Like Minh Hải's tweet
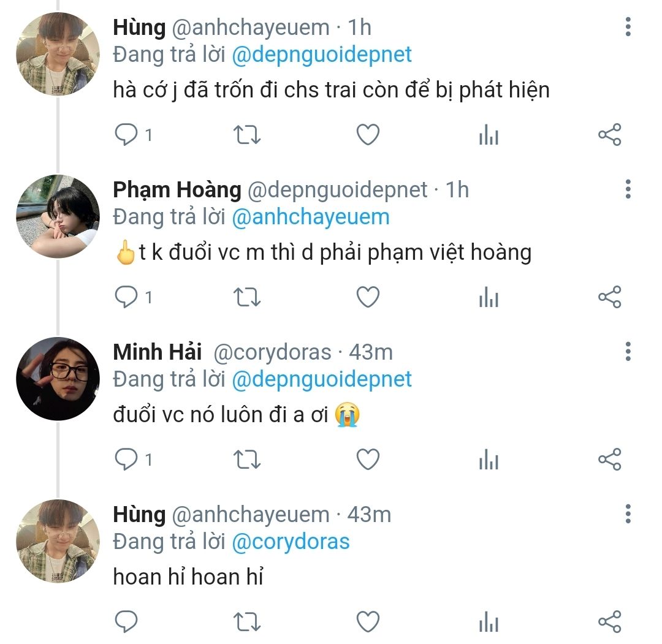 [x=368, y=460]
